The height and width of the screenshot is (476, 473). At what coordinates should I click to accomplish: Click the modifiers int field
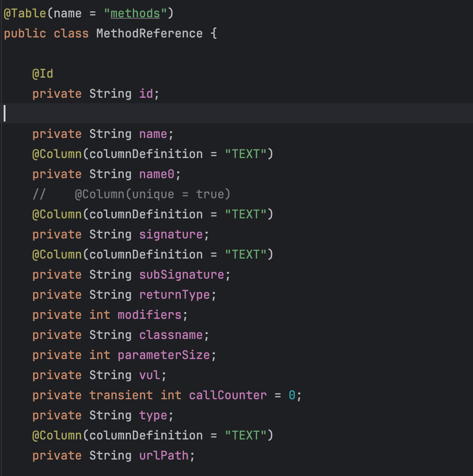pos(149,315)
